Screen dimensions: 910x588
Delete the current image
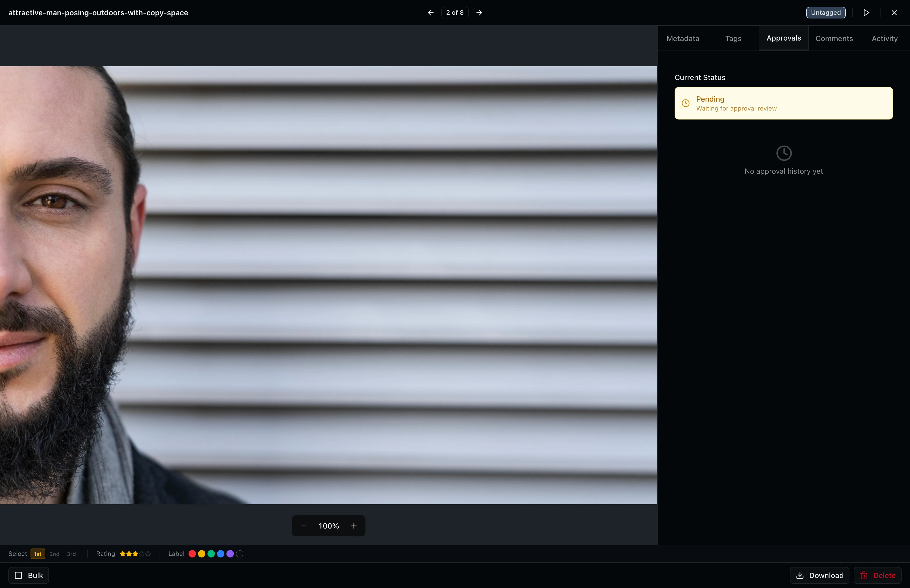pyautogui.click(x=878, y=575)
